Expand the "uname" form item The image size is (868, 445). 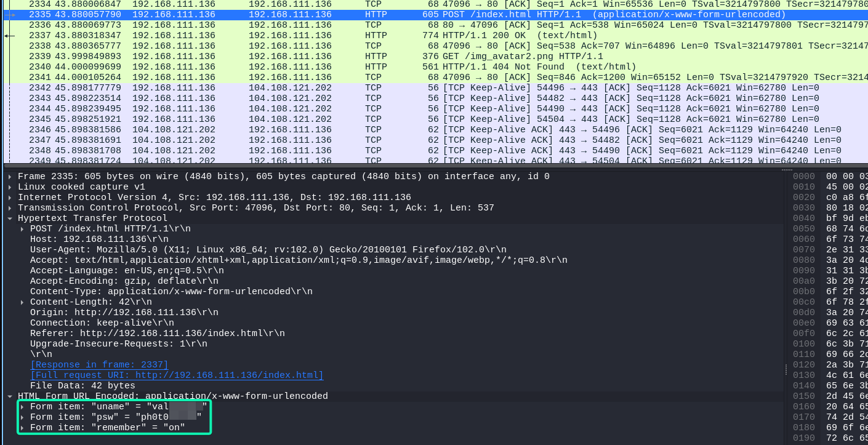click(x=23, y=407)
